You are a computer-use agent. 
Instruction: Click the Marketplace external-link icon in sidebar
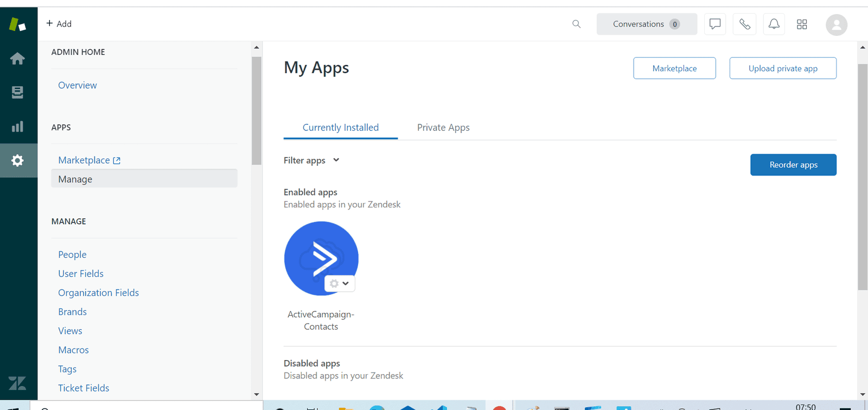tap(117, 161)
